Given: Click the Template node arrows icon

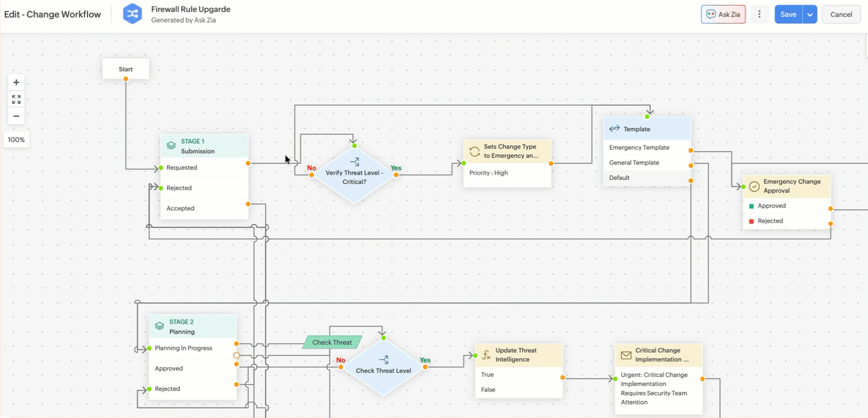Looking at the screenshot, I should click(x=614, y=129).
